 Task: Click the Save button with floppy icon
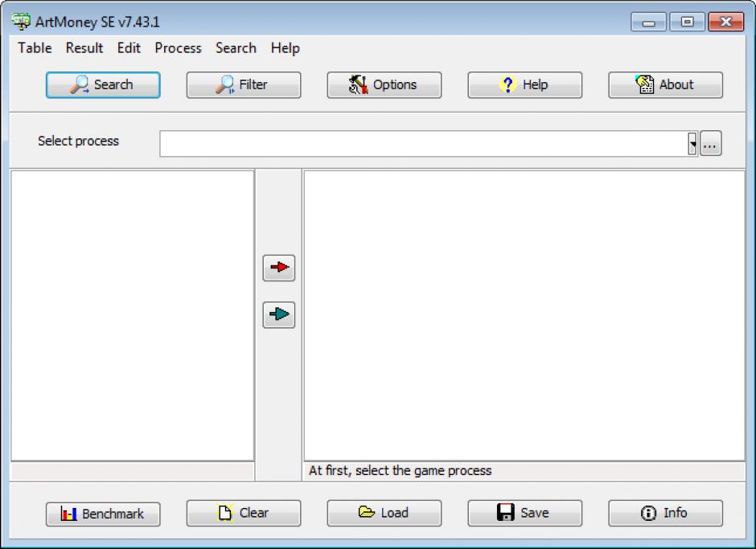click(x=524, y=513)
